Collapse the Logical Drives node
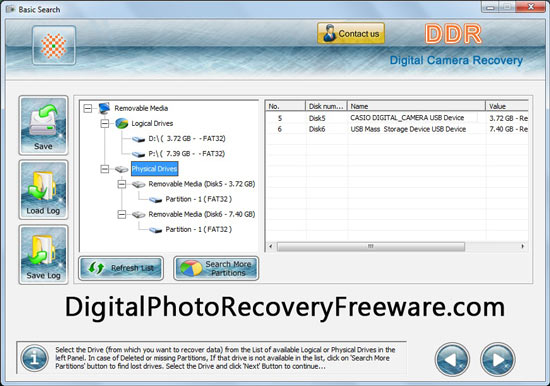550x386 pixels. [x=105, y=124]
